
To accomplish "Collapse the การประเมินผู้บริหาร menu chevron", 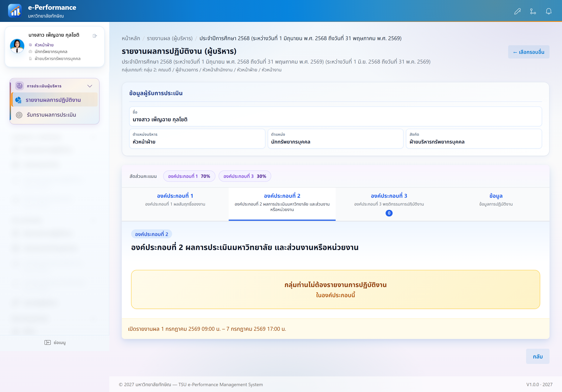I will click(x=90, y=86).
